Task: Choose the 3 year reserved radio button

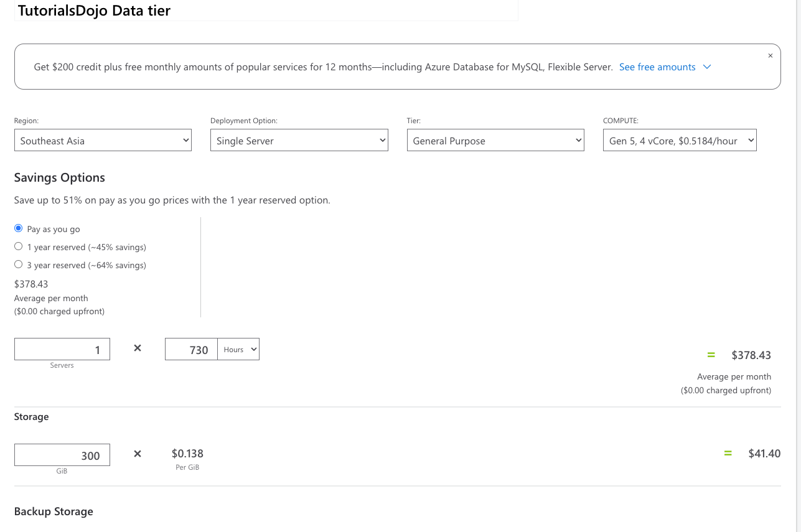Action: pos(19,264)
